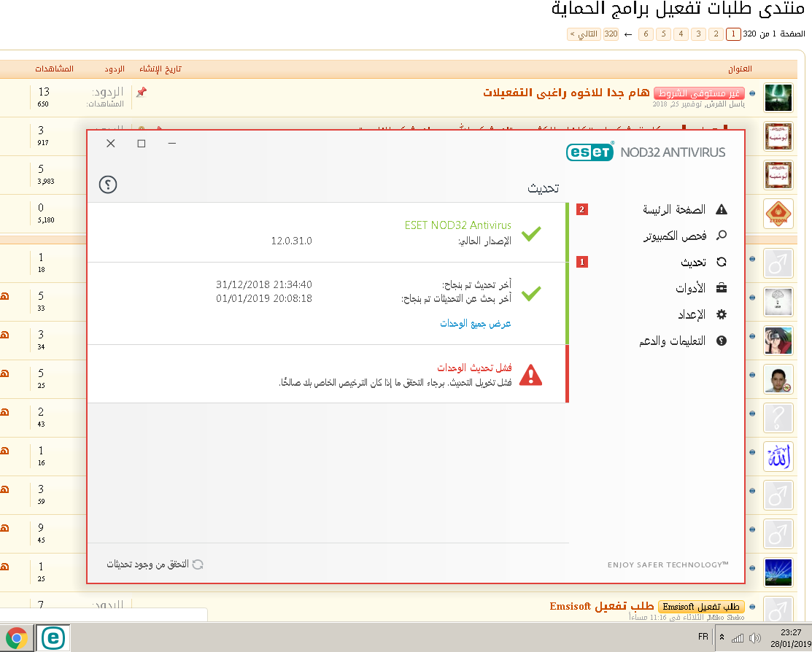
Task: Click the ESET icon in the taskbar
Action: pyautogui.click(x=53, y=637)
